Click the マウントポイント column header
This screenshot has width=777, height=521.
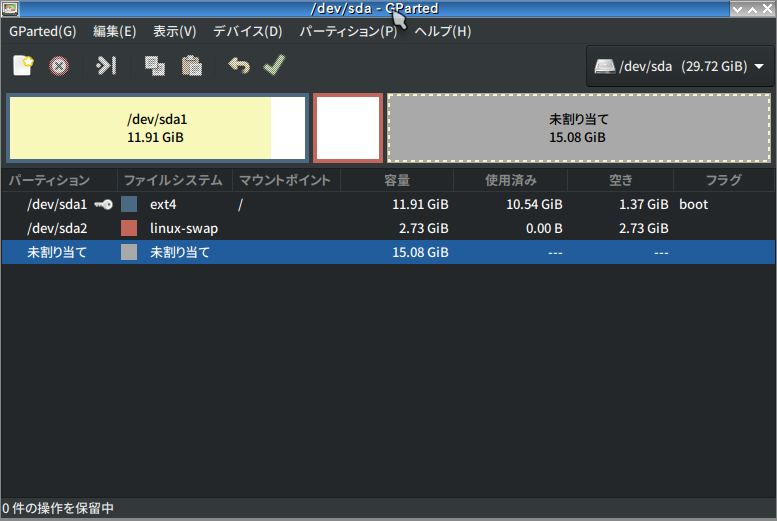[286, 180]
